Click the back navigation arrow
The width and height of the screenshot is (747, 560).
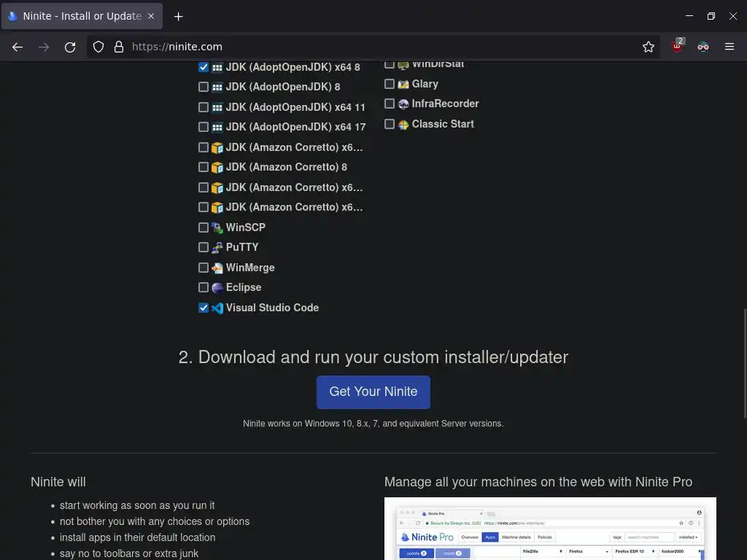click(x=18, y=47)
